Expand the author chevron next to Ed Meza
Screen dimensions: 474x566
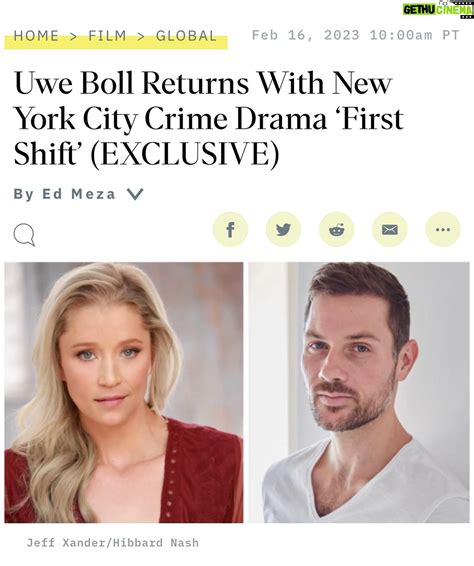[x=135, y=194]
